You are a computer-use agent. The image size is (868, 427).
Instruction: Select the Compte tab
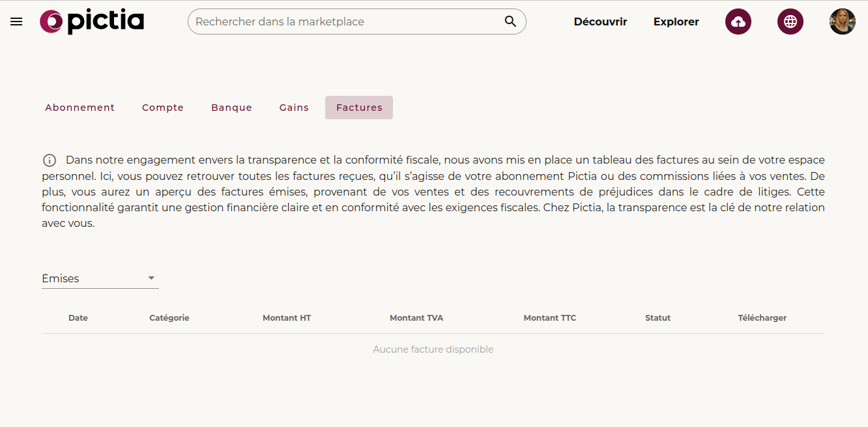tap(163, 108)
